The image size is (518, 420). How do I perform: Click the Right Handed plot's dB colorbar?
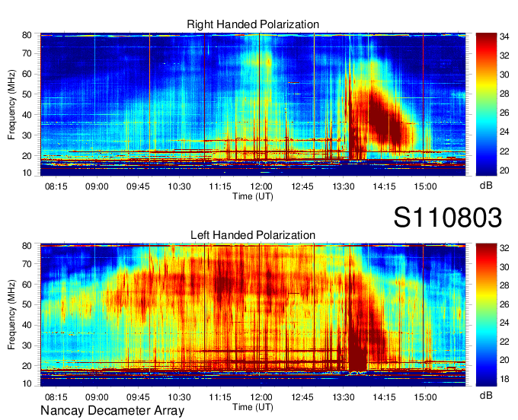(486, 104)
